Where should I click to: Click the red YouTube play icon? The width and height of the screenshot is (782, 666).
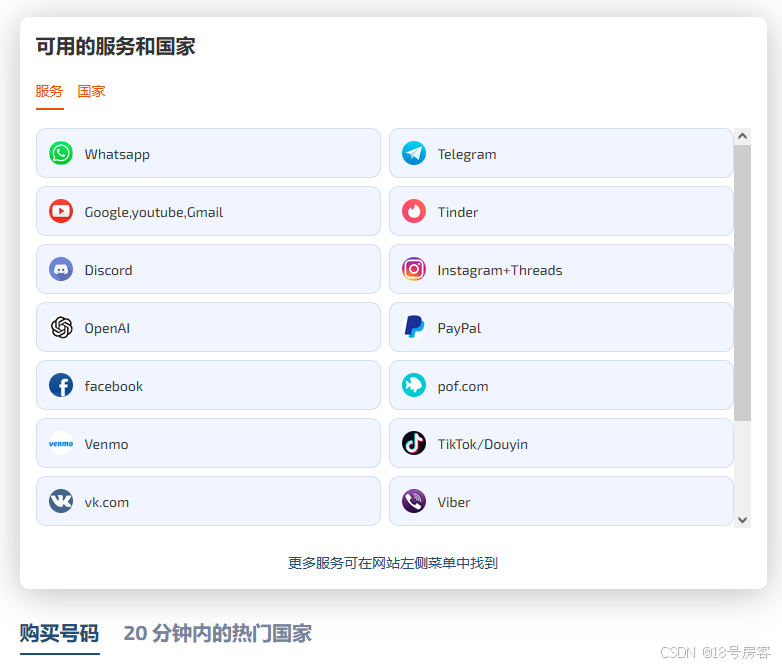61,211
